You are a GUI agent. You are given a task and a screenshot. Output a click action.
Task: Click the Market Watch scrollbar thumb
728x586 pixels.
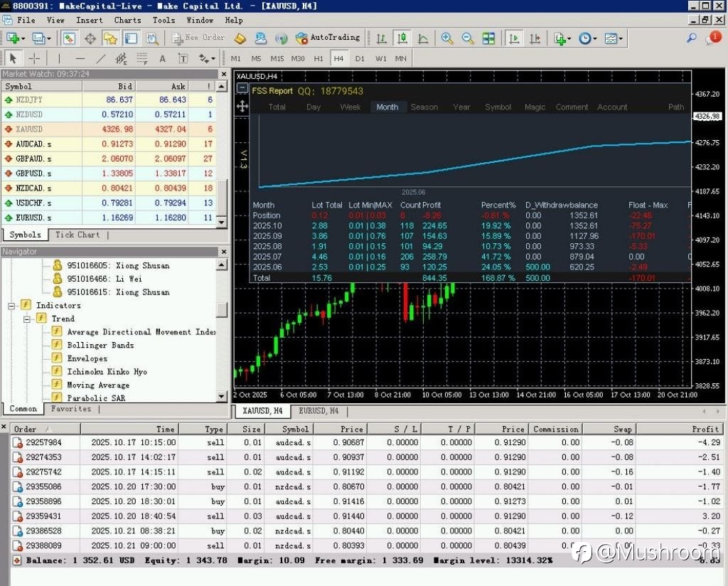[x=222, y=197]
